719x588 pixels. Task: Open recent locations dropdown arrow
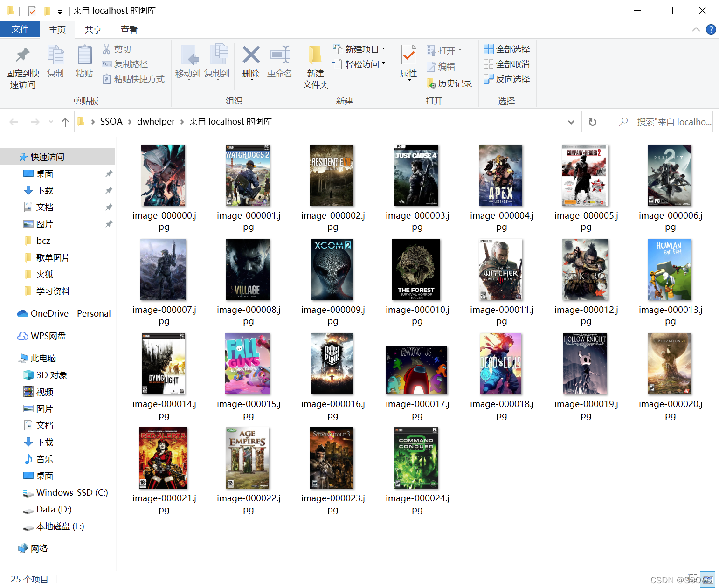click(x=51, y=122)
